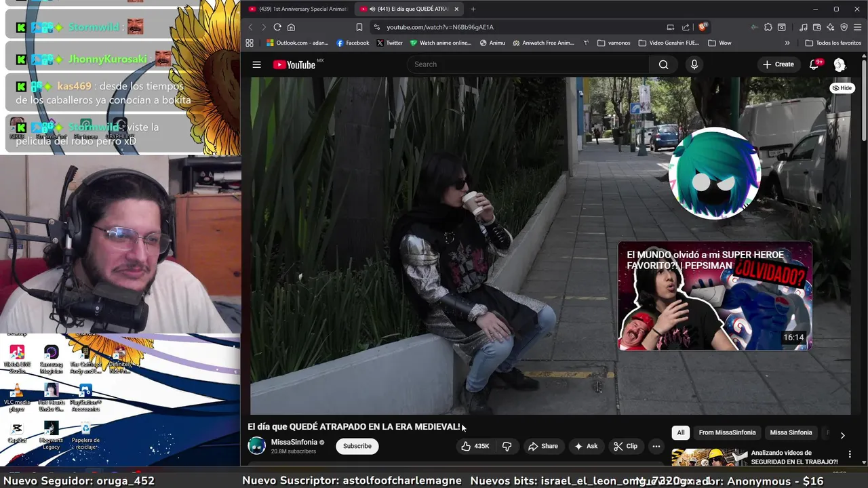Open the options menu for the SEGURIDAD EN EL TRABAJO video
The height and width of the screenshot is (488, 868).
(849, 454)
